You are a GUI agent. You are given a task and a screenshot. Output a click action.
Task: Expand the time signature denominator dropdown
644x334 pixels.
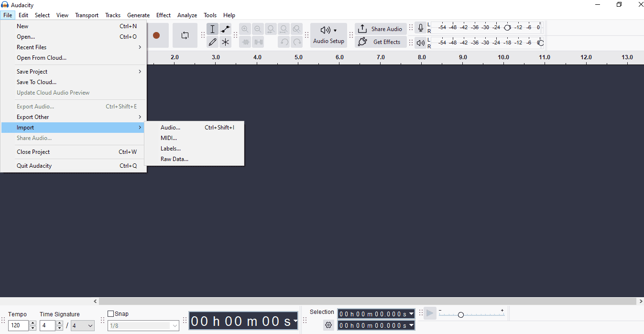click(x=83, y=326)
